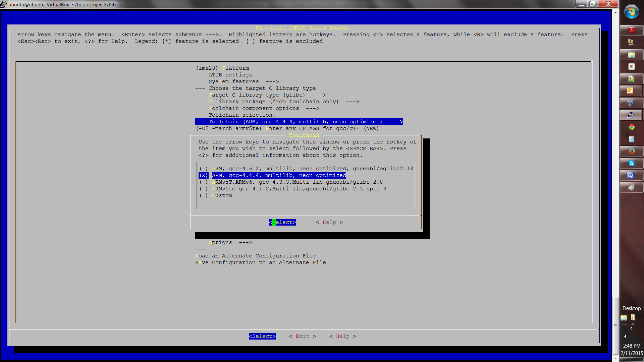Open the VirtualBox taskbar icon
Screen dimensions: 644x362
coord(631,103)
